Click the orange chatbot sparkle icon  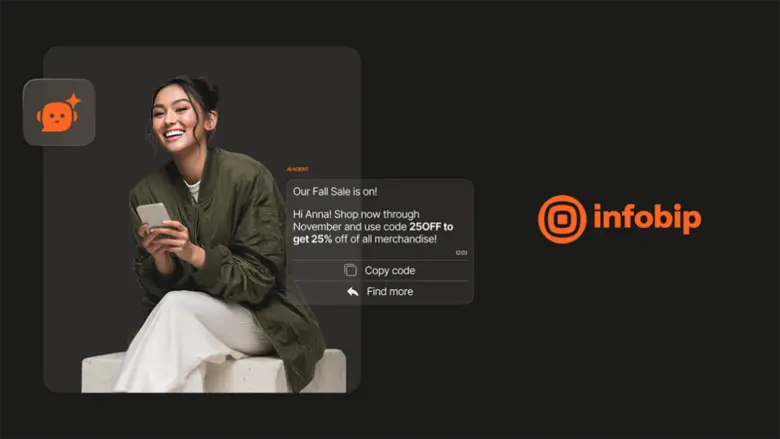[x=58, y=113]
